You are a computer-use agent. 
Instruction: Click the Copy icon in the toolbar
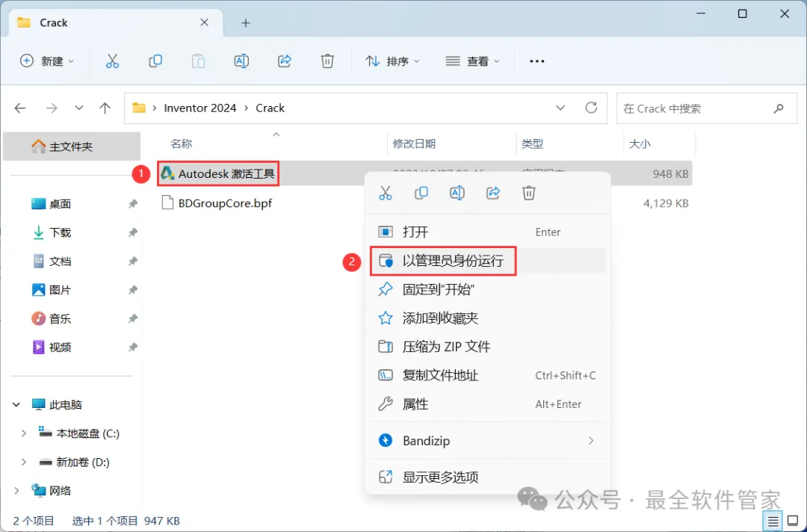(155, 61)
